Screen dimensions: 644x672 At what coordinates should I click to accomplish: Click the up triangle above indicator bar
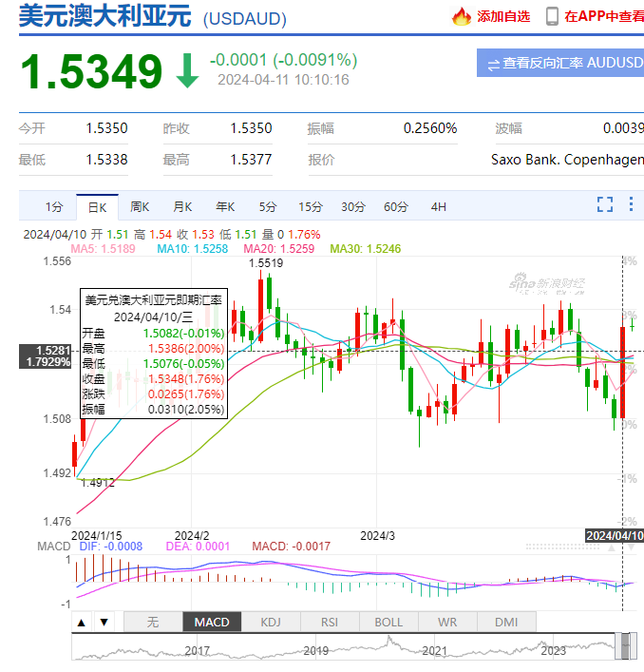coord(83,623)
